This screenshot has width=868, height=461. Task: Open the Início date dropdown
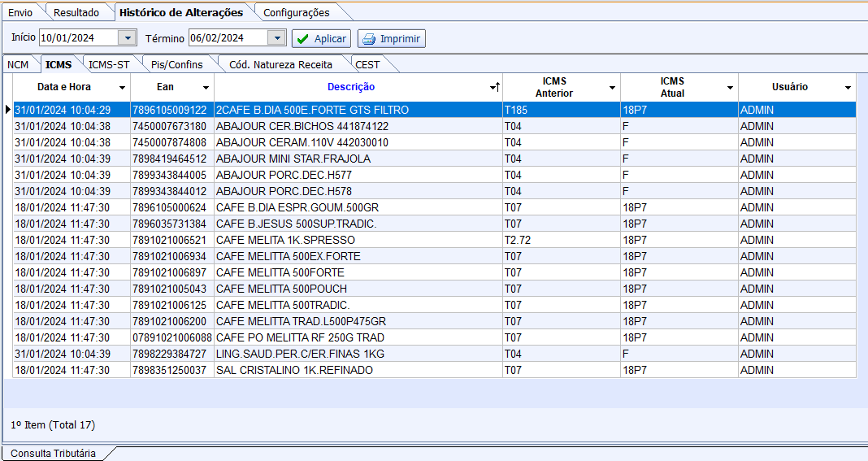click(128, 38)
